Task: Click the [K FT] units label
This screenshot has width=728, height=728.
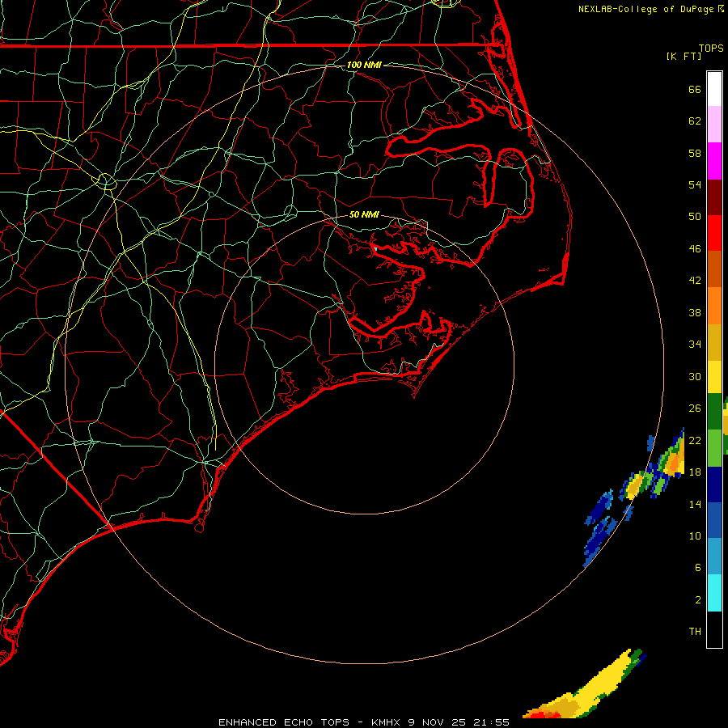Action: pos(684,56)
